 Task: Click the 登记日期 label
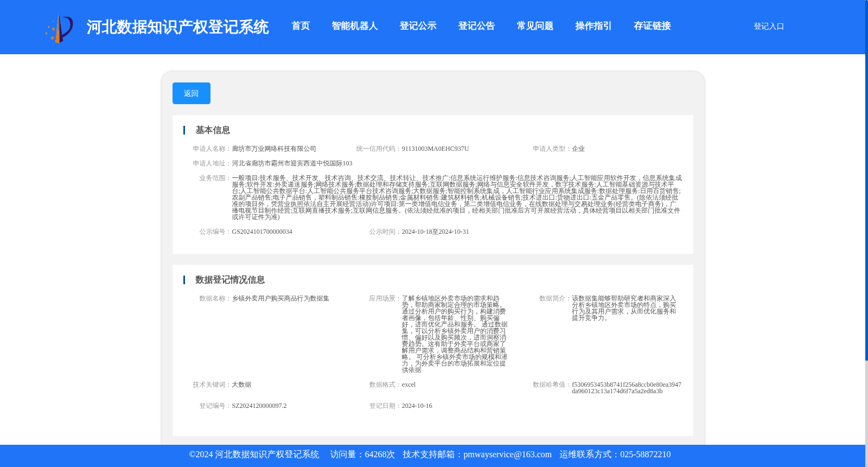pos(385,406)
